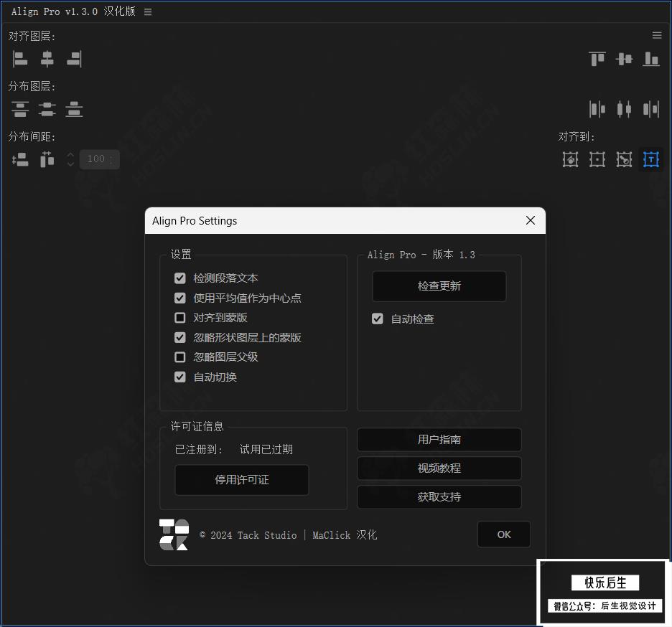
Task: Align layers to right edge
Action: pos(74,59)
